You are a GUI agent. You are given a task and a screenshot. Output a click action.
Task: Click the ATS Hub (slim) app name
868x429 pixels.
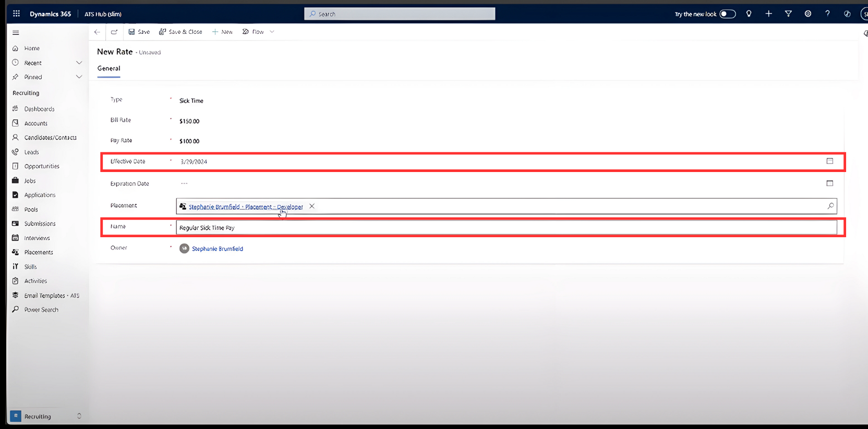[x=103, y=14]
